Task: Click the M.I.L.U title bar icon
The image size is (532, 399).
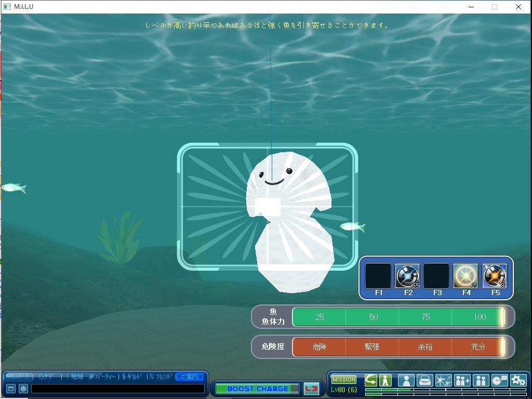Action: click(x=7, y=6)
